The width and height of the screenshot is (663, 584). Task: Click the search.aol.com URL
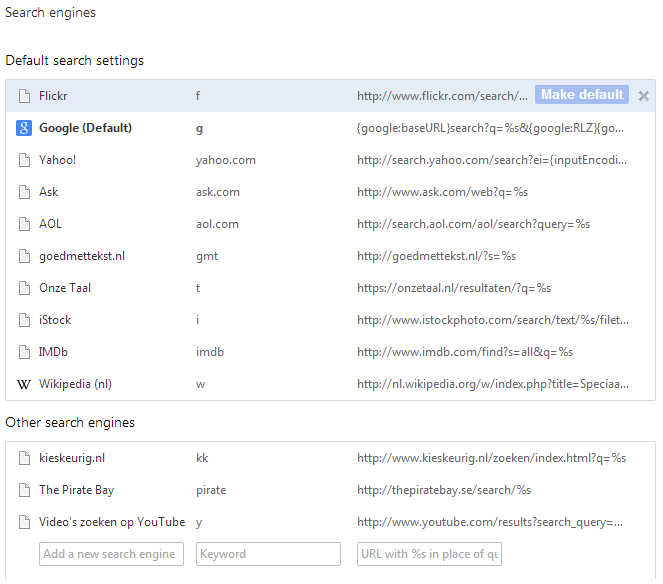(474, 224)
